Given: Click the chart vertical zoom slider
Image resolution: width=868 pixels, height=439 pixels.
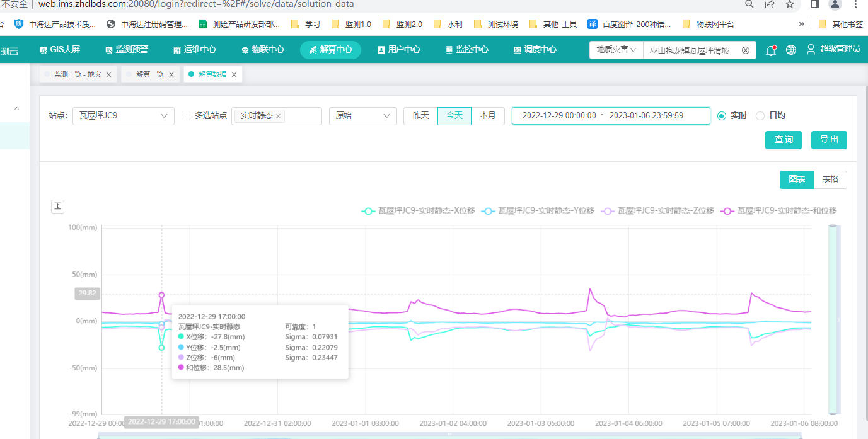Looking at the screenshot, I should tap(833, 320).
